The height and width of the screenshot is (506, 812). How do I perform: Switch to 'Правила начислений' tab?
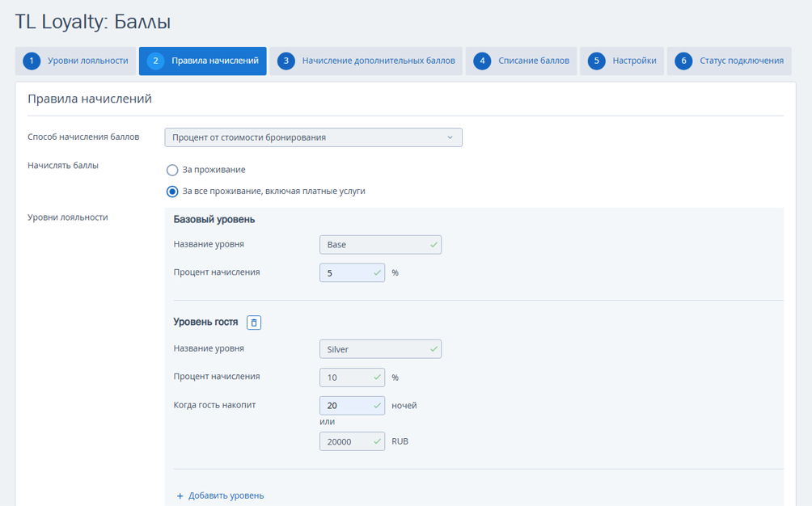[202, 61]
